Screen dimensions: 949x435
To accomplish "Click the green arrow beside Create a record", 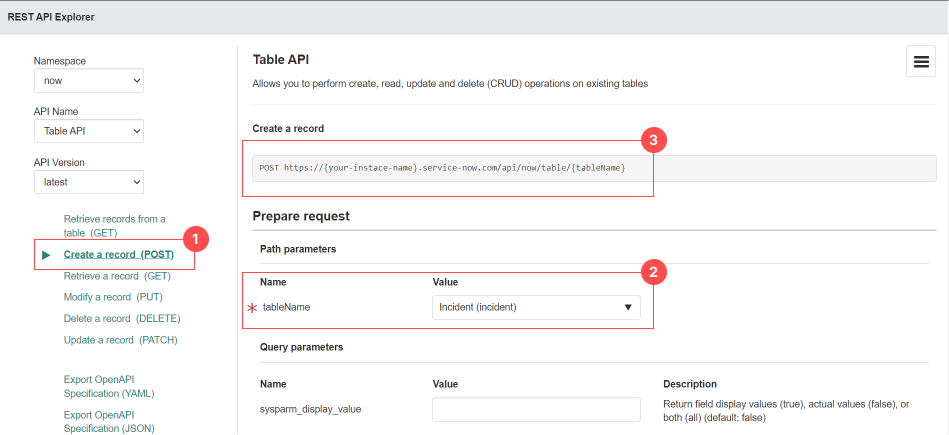I will 46,255.
